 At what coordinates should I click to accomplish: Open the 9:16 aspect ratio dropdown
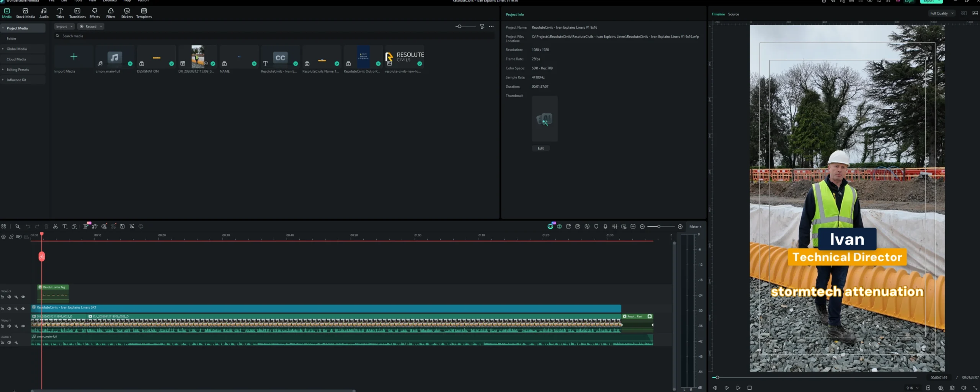click(912, 388)
